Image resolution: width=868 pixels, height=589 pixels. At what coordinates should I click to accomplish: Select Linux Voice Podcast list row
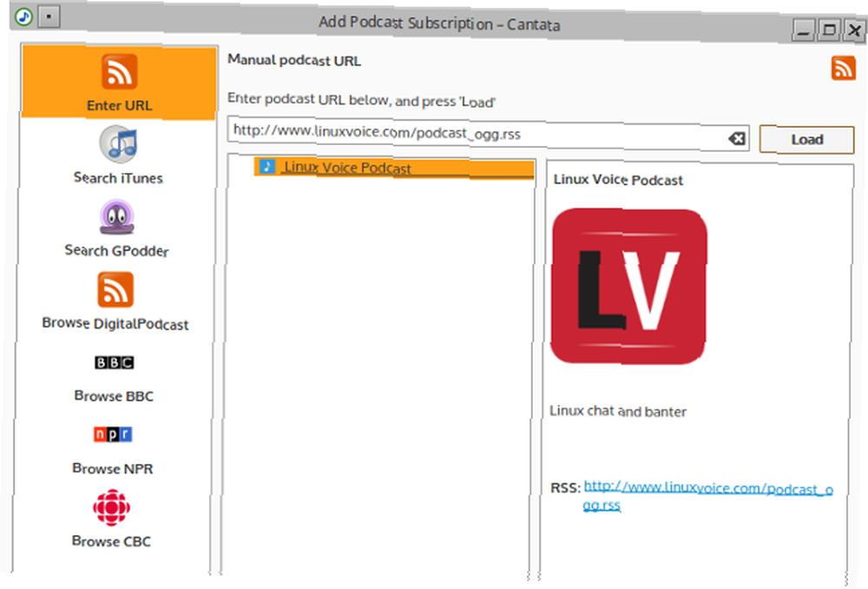[x=394, y=168]
